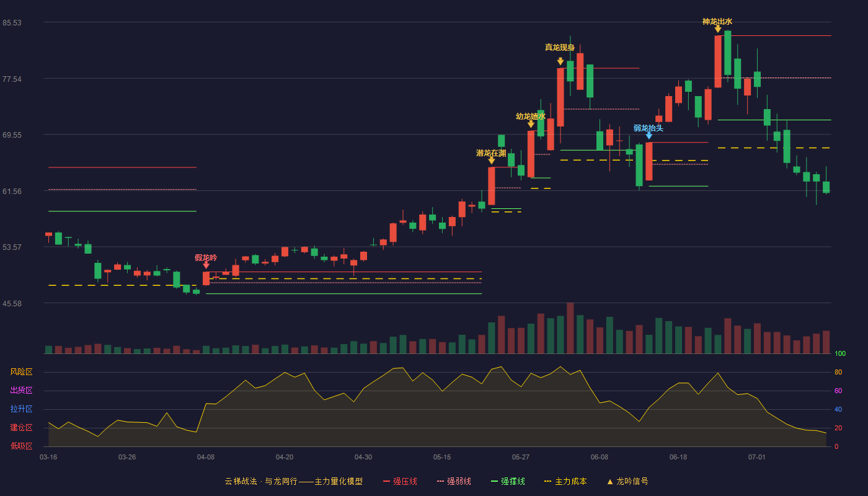Image resolution: width=868 pixels, height=496 pixels.
Task: Click the 建仓区 zone label
Action: pyautogui.click(x=21, y=428)
